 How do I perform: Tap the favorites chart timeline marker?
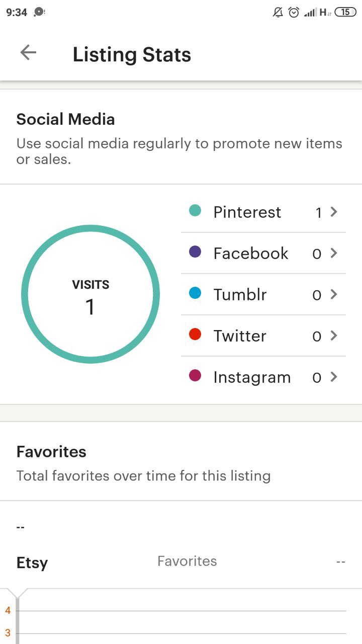(x=18, y=594)
